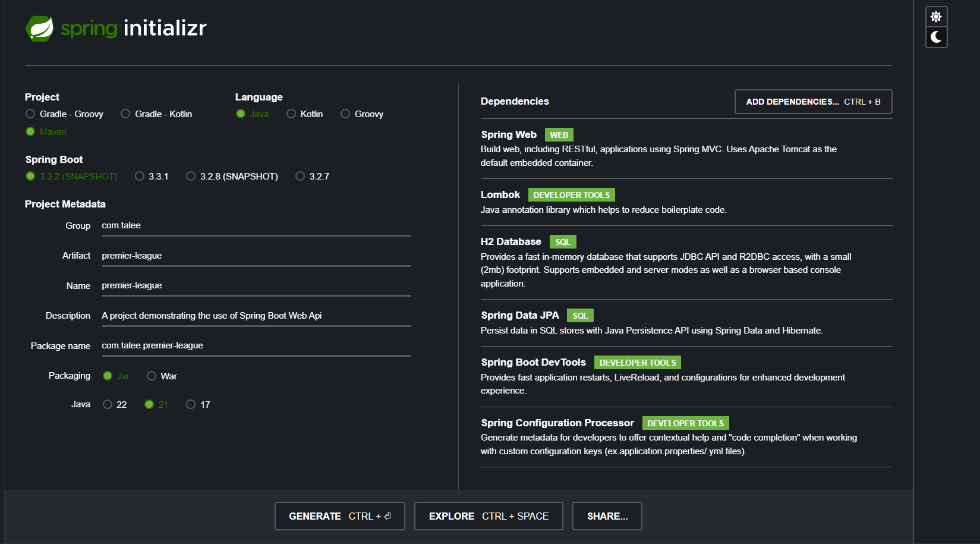Edit the Name field
This screenshot has width=980, height=544.
tap(256, 286)
